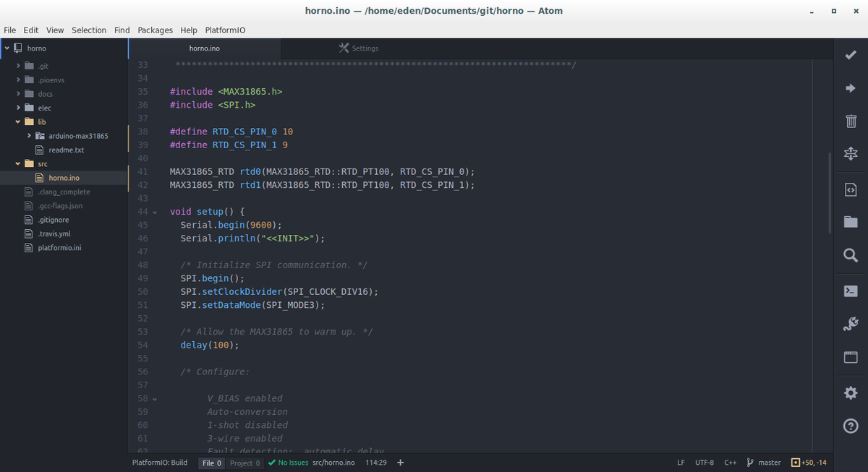This screenshot has height=472, width=868.
Task: Open the Selection menu
Action: 89,30
